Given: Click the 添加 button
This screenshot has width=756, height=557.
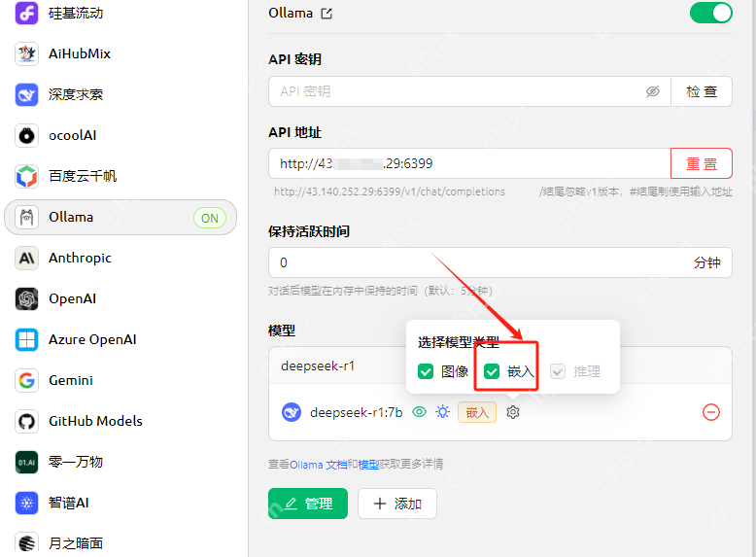Looking at the screenshot, I should click(x=397, y=504).
